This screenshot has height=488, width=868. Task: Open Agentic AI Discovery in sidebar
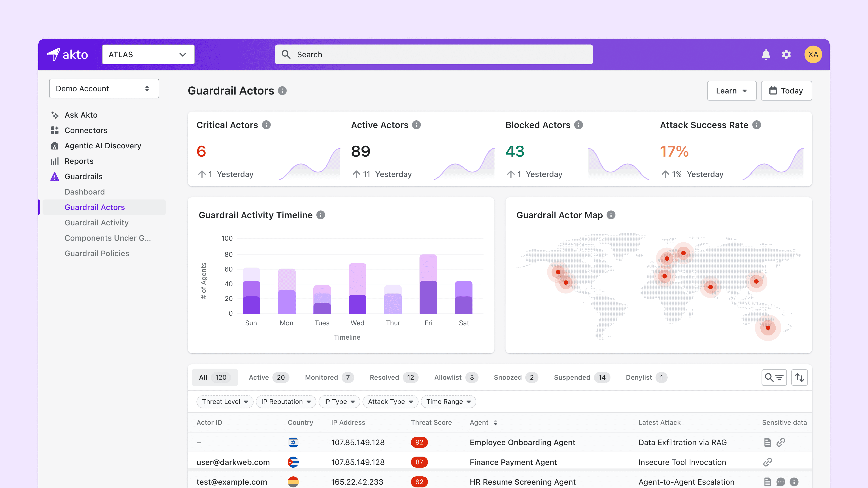click(x=102, y=146)
